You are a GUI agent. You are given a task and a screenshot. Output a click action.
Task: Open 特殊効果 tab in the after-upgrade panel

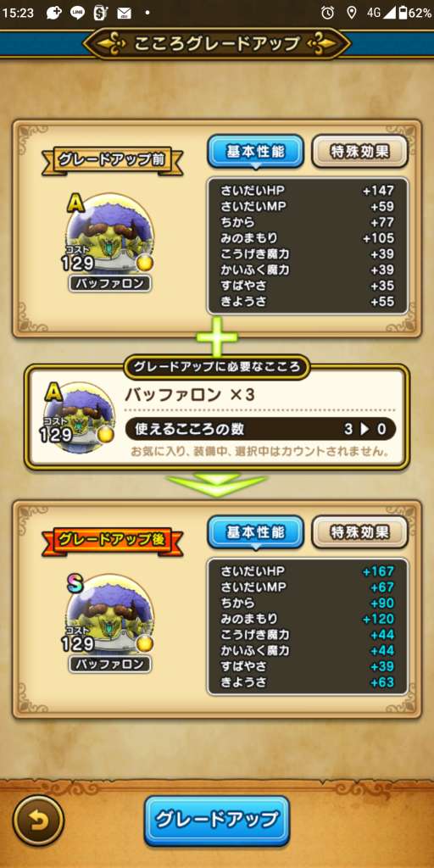pos(359,532)
